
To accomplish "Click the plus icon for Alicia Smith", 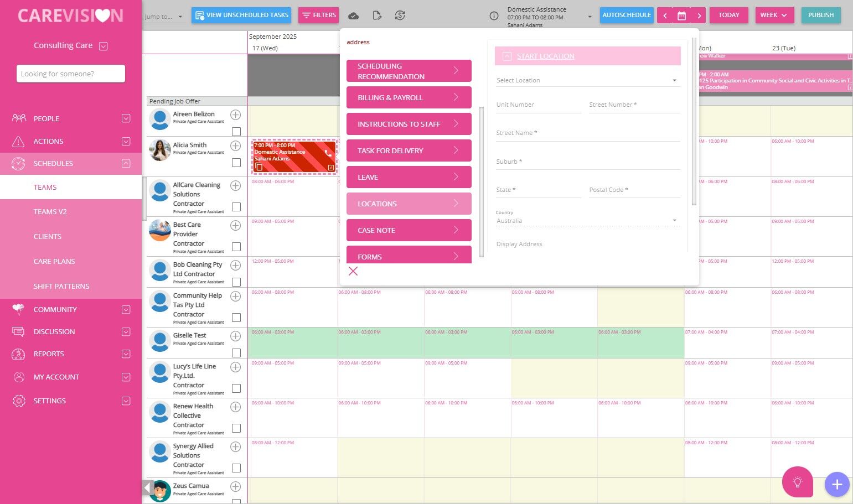I will click(236, 146).
